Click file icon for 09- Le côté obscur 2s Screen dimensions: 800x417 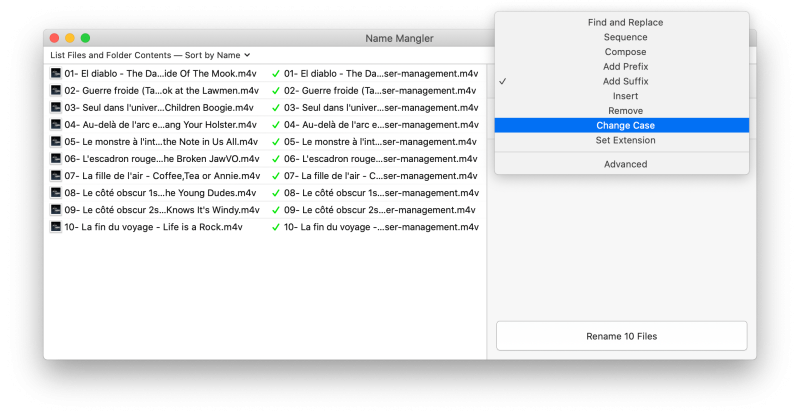(x=56, y=210)
